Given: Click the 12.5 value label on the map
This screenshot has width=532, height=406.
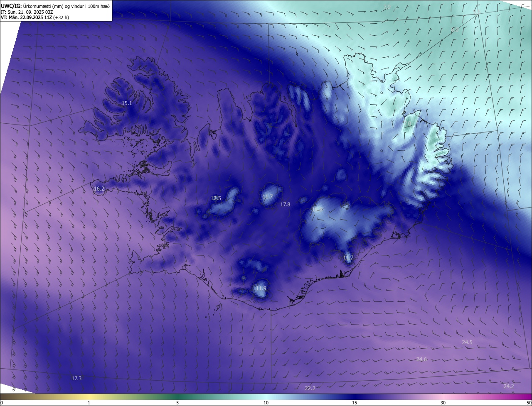Looking at the screenshot, I should [x=216, y=198].
